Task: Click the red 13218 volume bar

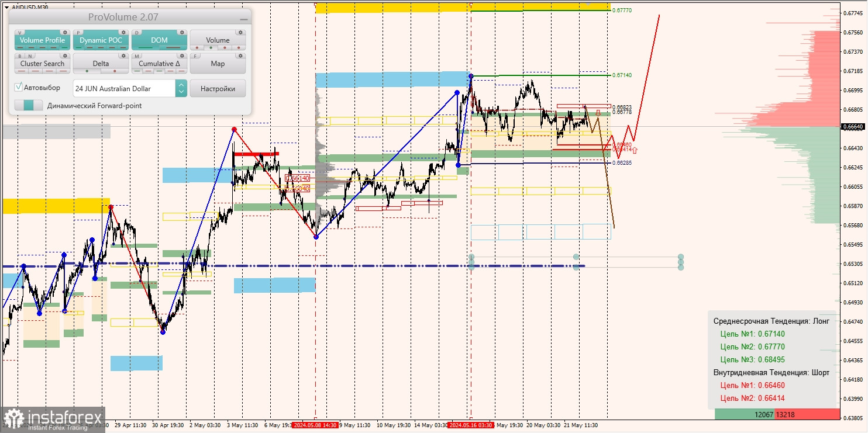Action: point(807,414)
